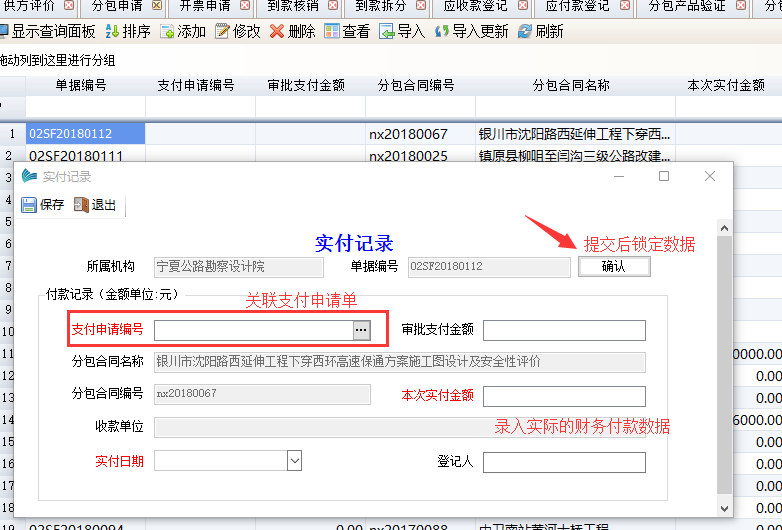Click the 退出 exit door icon in dialog
The height and width of the screenshot is (530, 782).
[81, 204]
